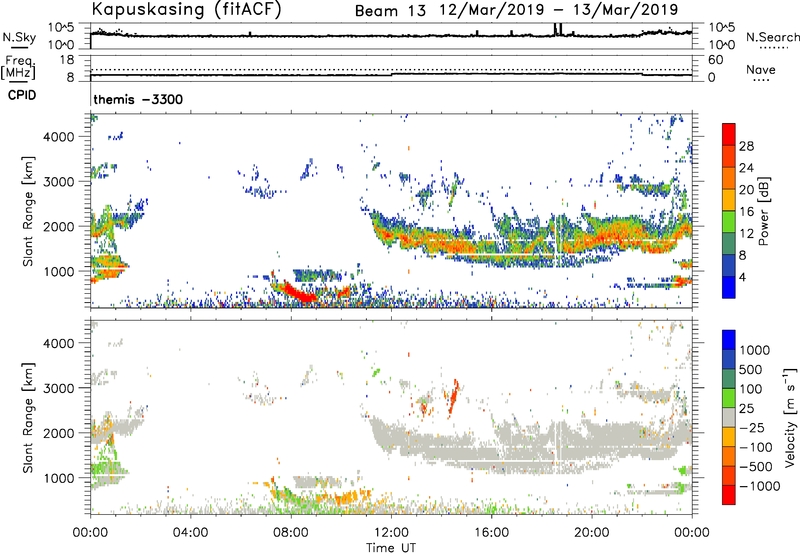800x554 pixels.
Task: Click the '28' tick on power colorbar
Action: click(746, 146)
